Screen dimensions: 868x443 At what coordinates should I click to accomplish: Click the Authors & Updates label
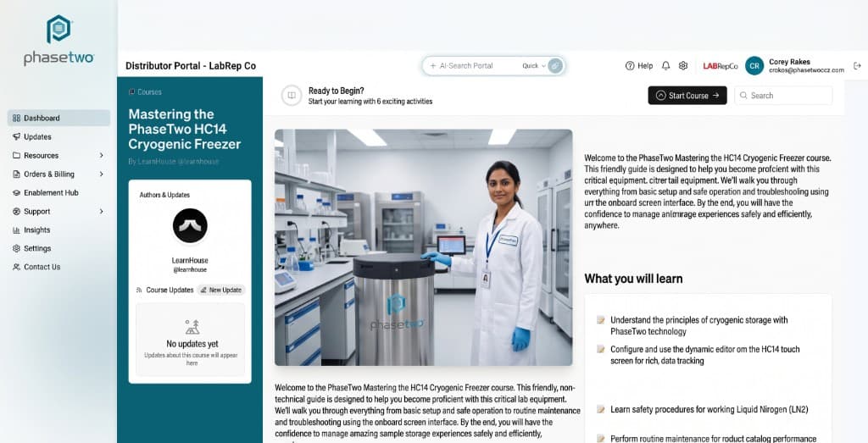tap(164, 195)
